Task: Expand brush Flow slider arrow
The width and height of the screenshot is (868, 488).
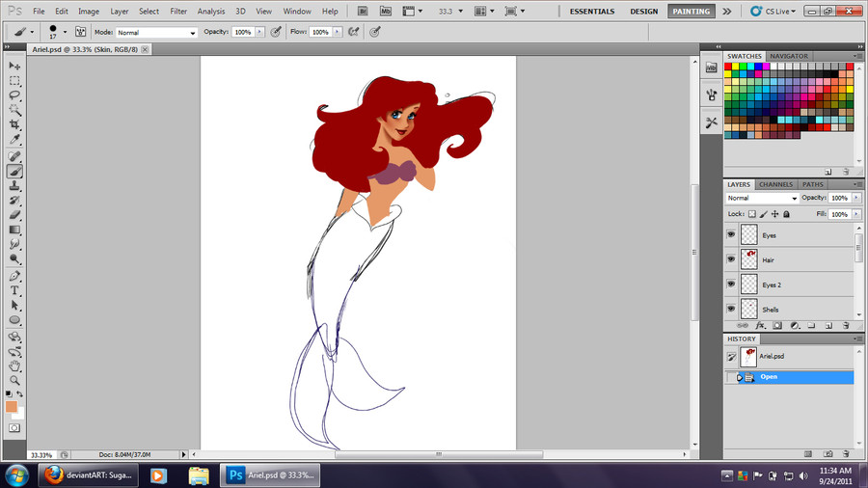Action: click(338, 32)
